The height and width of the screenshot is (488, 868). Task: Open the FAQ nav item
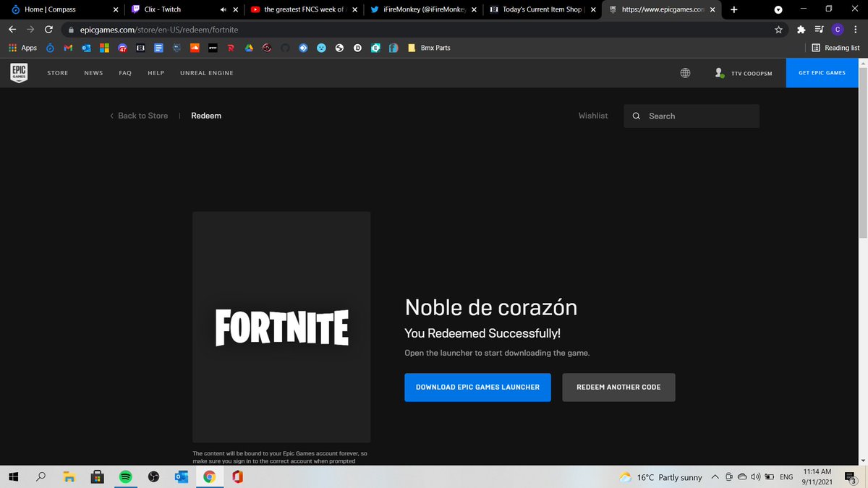(125, 73)
